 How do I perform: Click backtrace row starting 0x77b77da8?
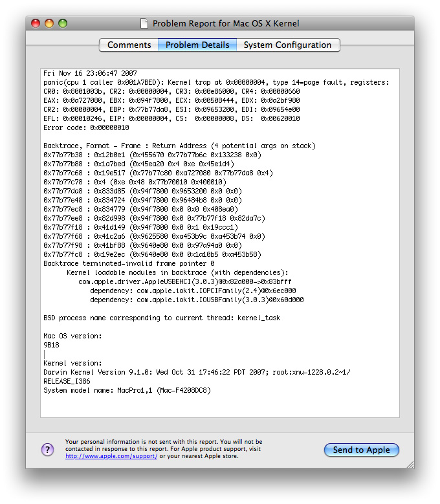pyautogui.click(x=143, y=191)
